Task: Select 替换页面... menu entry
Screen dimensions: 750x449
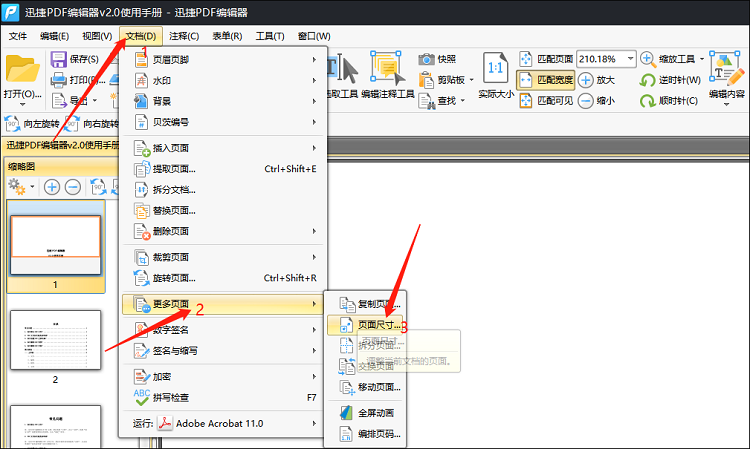Action: pos(223,210)
